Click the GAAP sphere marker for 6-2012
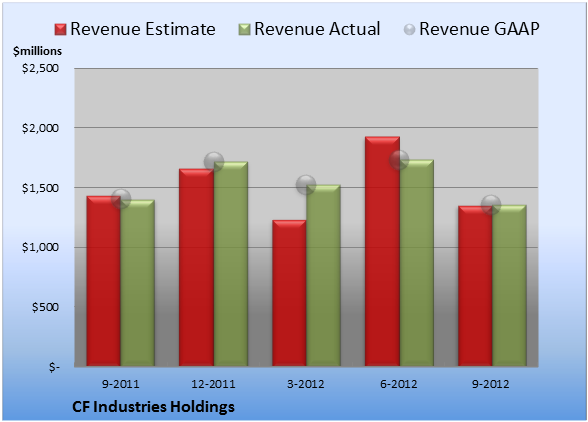The width and height of the screenshot is (588, 422). tap(399, 160)
